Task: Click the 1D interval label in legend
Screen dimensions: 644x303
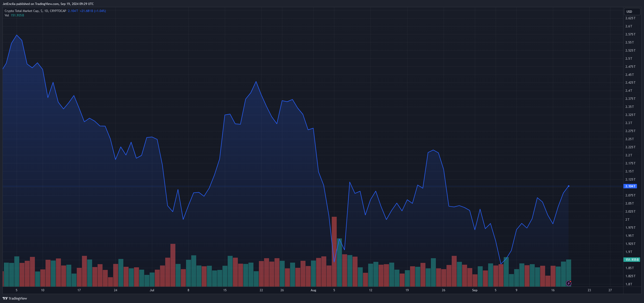Action: [x=46, y=11]
